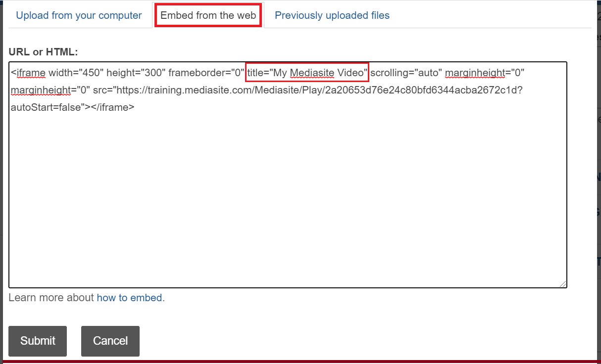Grab the text area resize handle
Screen dimensions: 601x364
[x=563, y=284]
